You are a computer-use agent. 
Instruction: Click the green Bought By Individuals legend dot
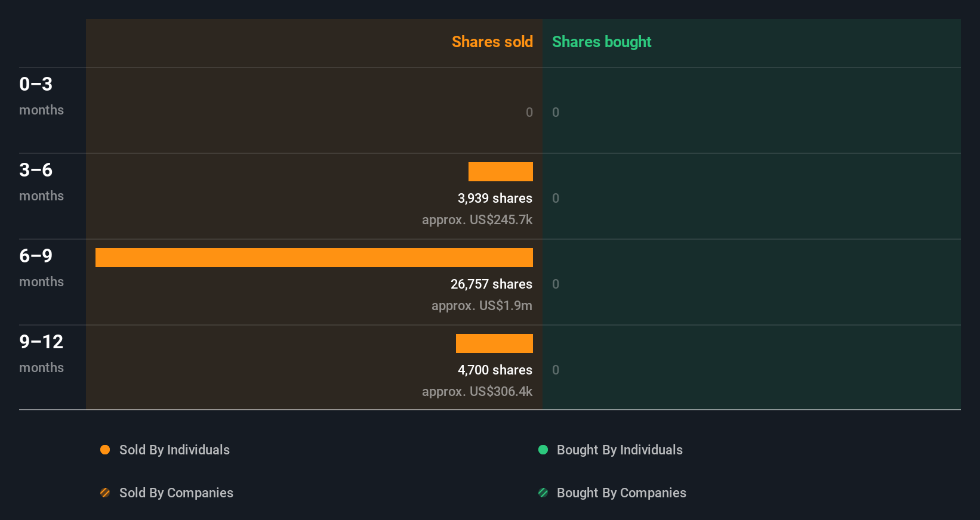(543, 450)
